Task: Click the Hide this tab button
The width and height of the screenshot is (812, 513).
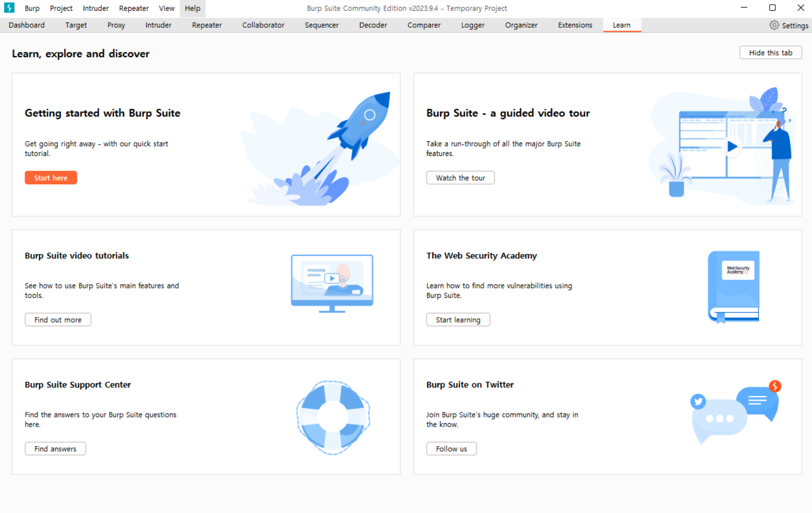Action: 770,53
